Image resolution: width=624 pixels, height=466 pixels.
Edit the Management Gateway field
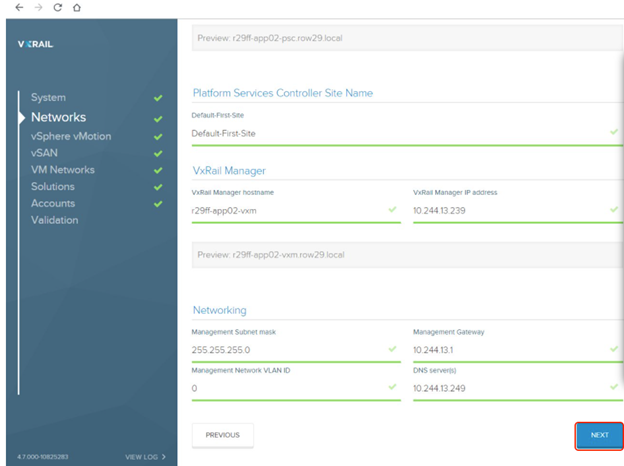[x=518, y=350]
